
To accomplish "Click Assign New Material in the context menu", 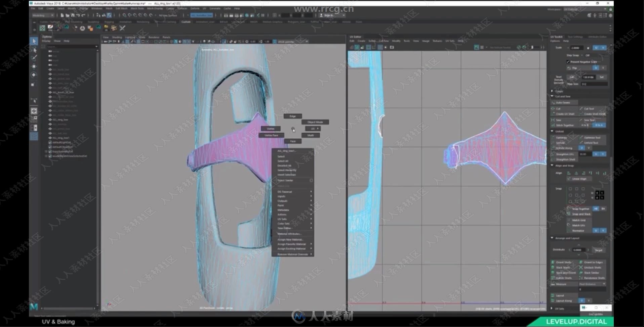I will click(x=293, y=239).
